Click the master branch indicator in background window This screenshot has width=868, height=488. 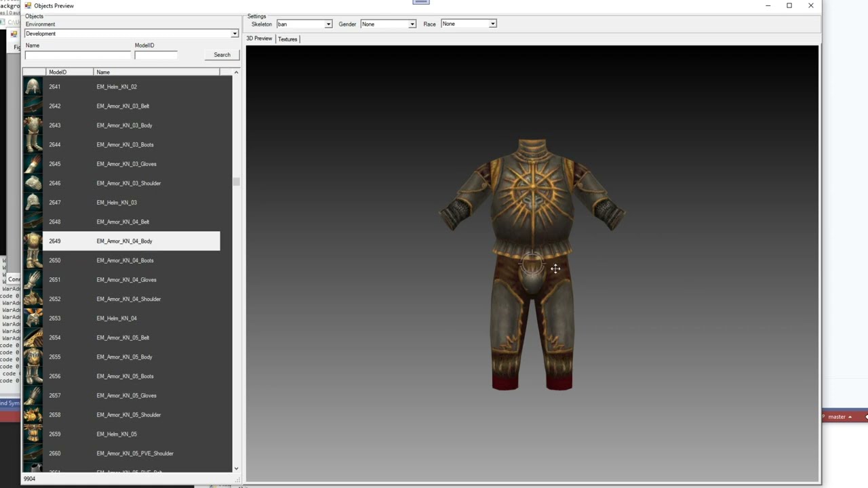837,417
